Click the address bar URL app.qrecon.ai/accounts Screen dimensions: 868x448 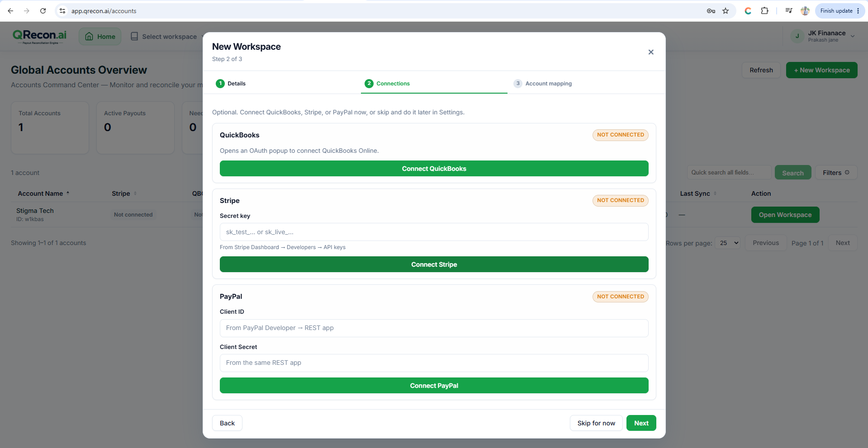click(x=104, y=11)
